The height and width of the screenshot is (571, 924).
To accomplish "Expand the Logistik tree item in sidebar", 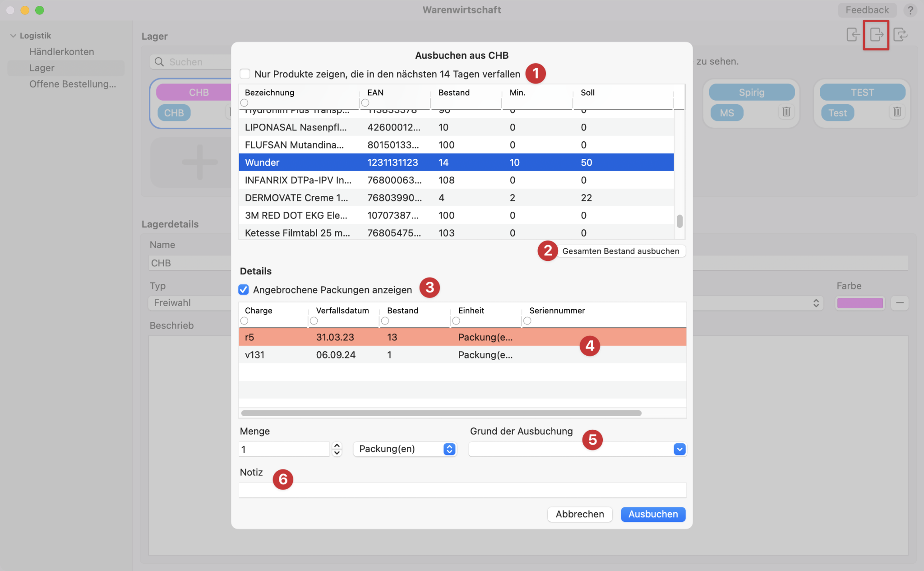I will coord(14,35).
